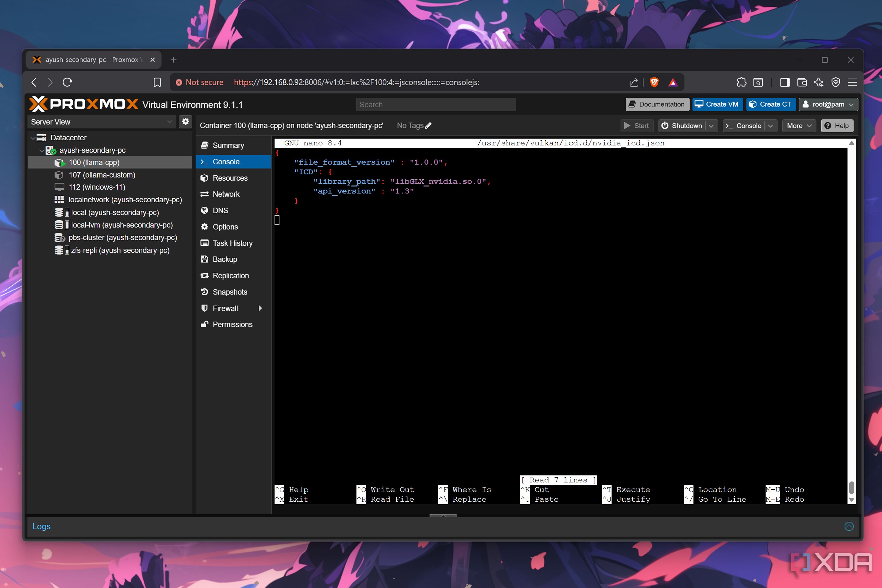882x588 pixels.
Task: Click the Console toolbar button
Action: pos(744,126)
